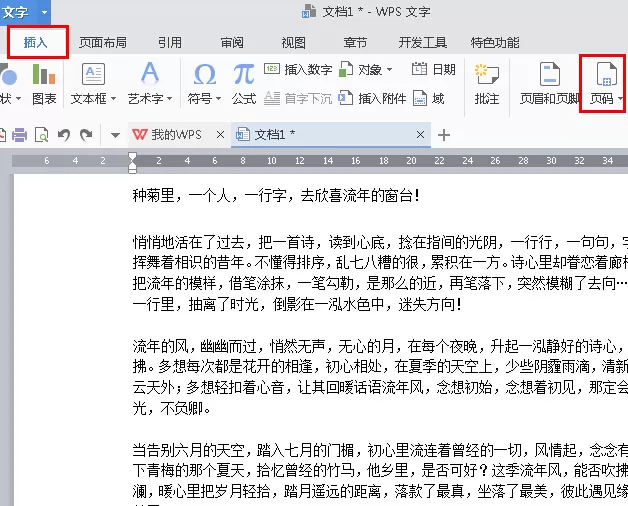Screen dimensions: 628x506
Task: Click the paragraph starting 流年的风
Action: [x=380, y=377]
